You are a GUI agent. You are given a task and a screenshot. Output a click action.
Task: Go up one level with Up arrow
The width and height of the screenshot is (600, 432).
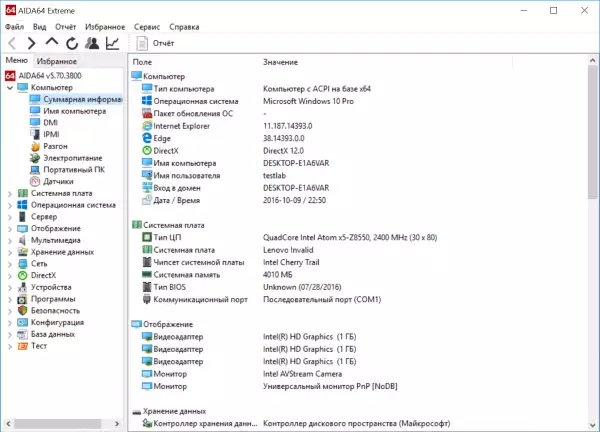(52, 42)
